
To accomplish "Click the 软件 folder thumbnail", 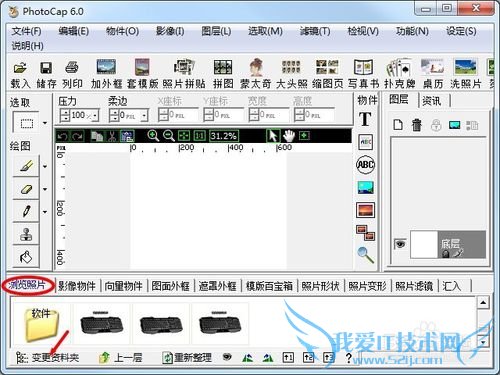I will pos(41,324).
